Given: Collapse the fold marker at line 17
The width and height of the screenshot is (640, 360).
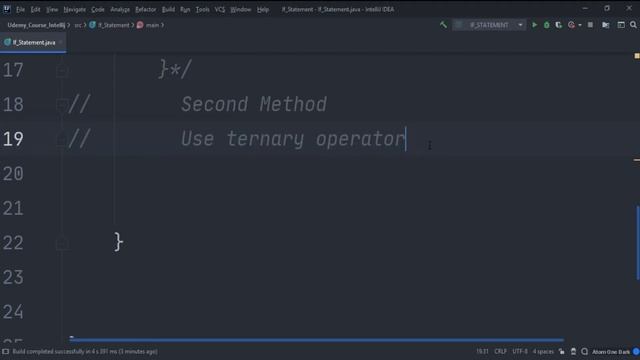Looking at the screenshot, I should click(62, 70).
